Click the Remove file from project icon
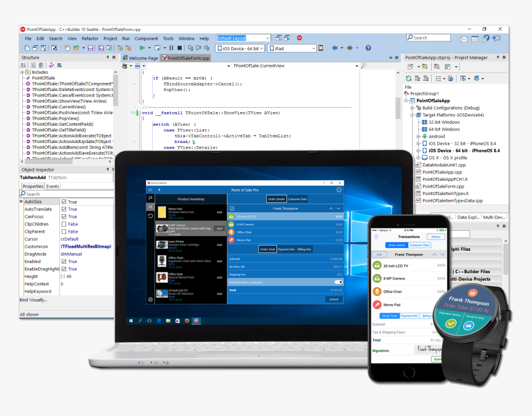 (128, 48)
